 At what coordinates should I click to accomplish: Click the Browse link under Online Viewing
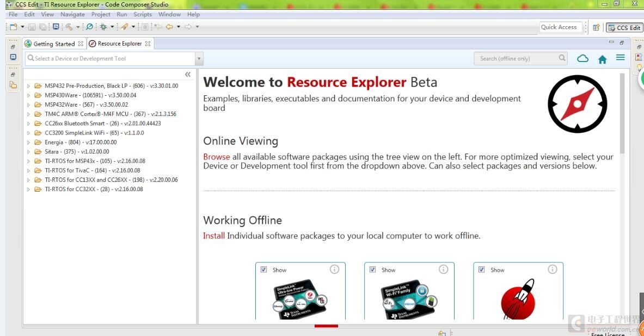point(217,157)
